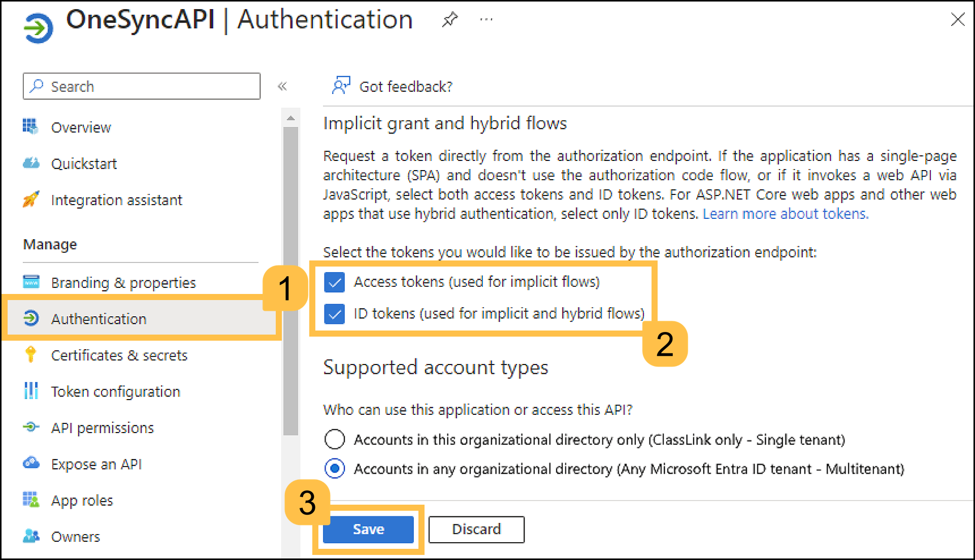
Task: Collapse the left navigation pane
Action: (x=283, y=86)
